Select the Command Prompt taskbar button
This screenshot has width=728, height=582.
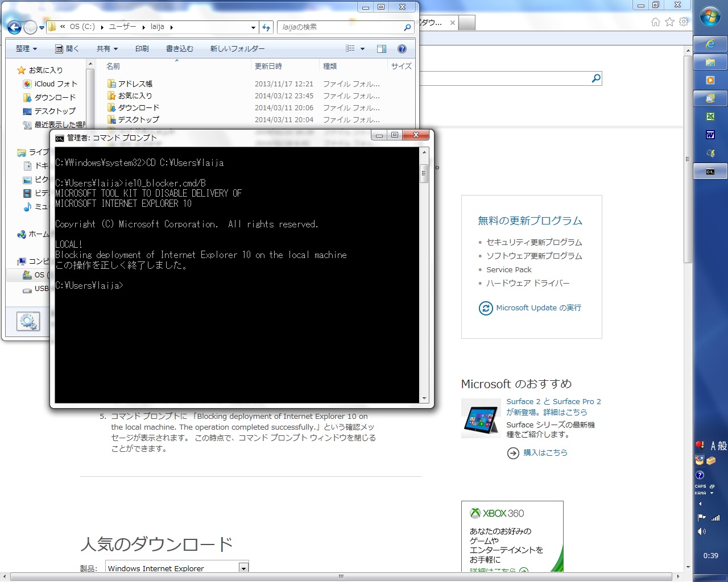coord(710,171)
